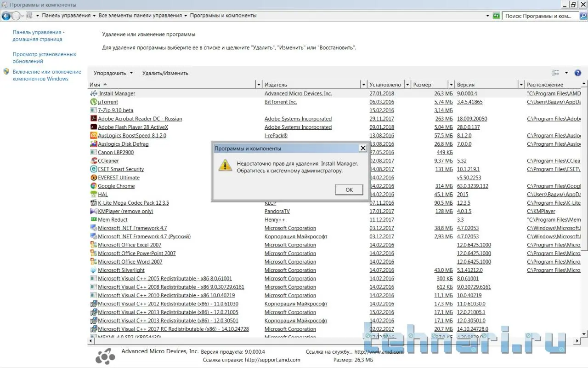Open the Установлено column filter arrow
The image size is (588, 368).
coord(407,85)
